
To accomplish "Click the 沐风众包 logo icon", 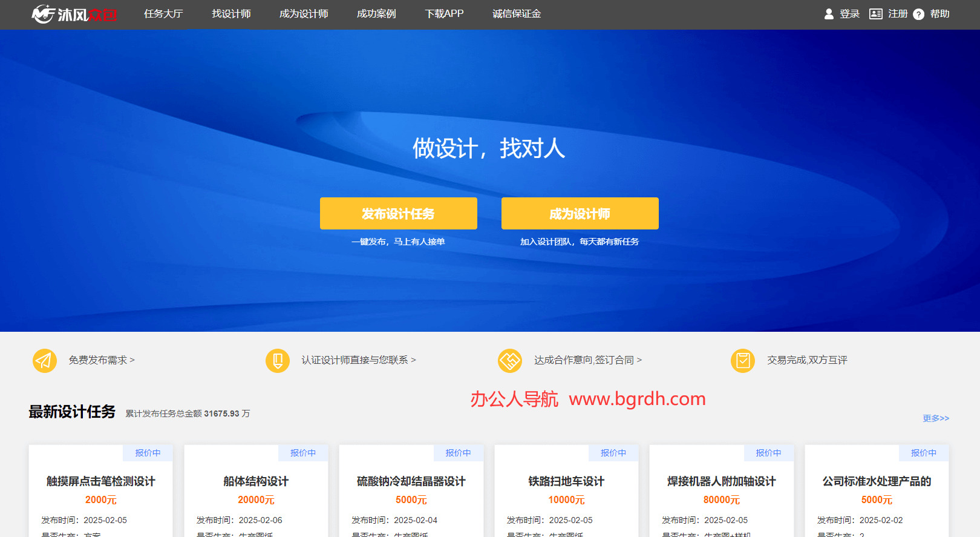I will pos(44,14).
